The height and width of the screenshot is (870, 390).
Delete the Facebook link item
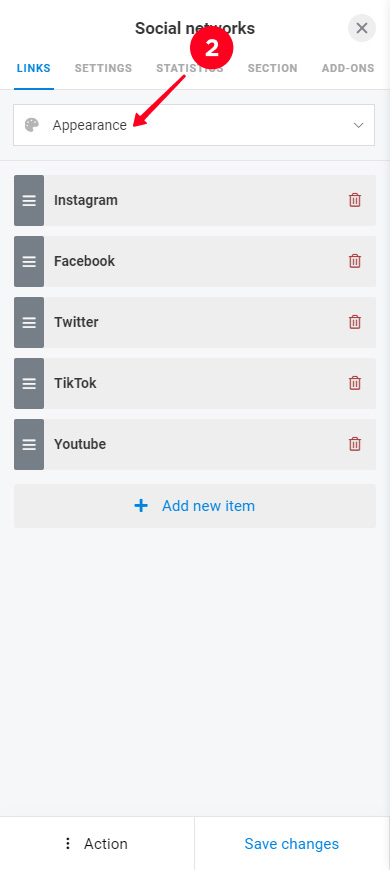tap(355, 261)
